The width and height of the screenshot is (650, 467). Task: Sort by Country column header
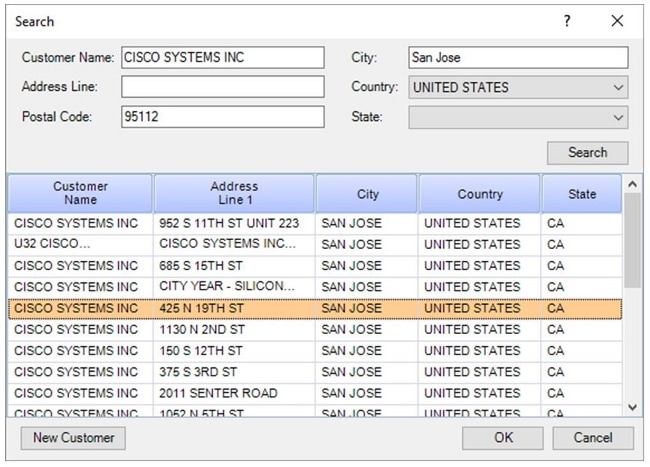point(480,193)
